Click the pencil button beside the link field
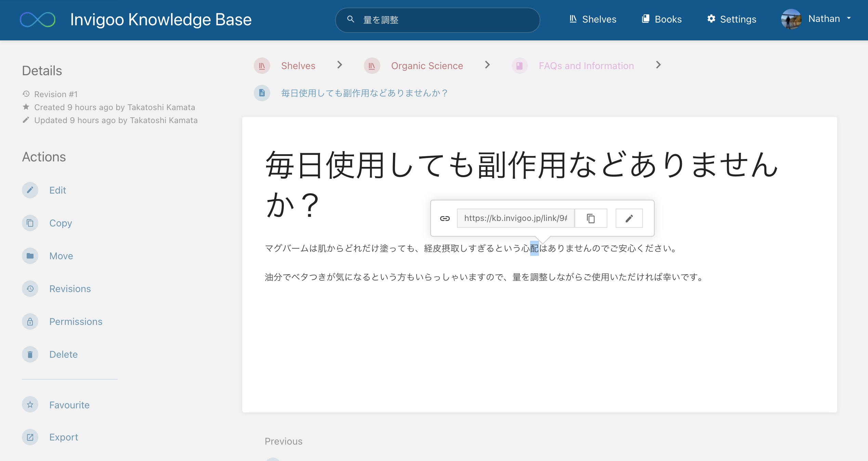 (629, 218)
